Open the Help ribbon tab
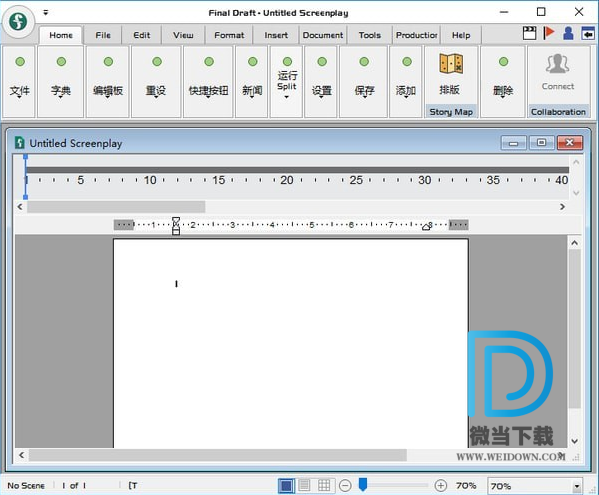This screenshot has height=495, width=599. (x=461, y=35)
